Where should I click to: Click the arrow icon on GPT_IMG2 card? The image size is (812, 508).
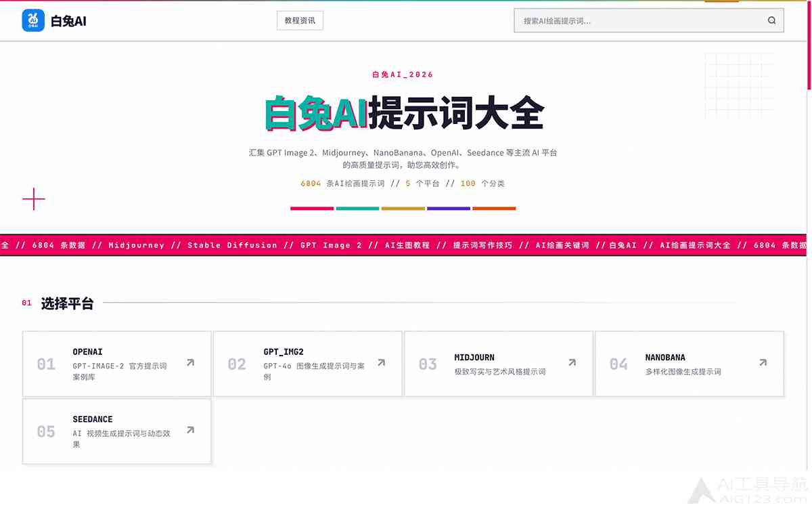point(381,363)
